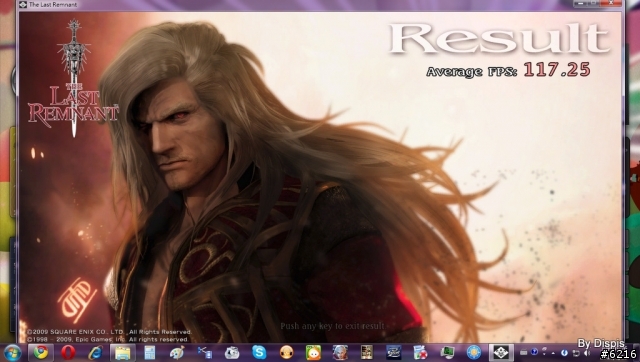The height and width of the screenshot is (362, 640).
Task: Select The Last Remnant benchmark taskbar button
Action: pos(501,352)
